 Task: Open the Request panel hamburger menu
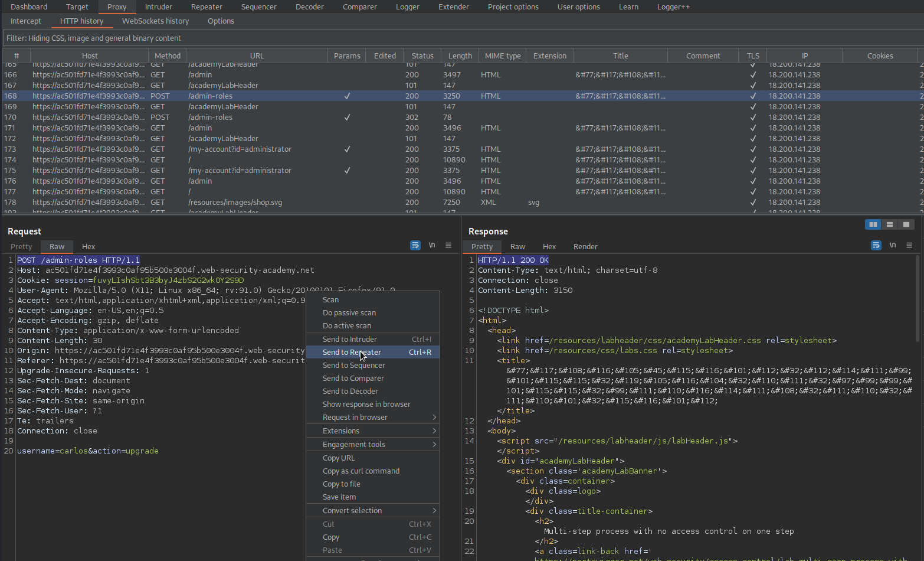tap(448, 245)
